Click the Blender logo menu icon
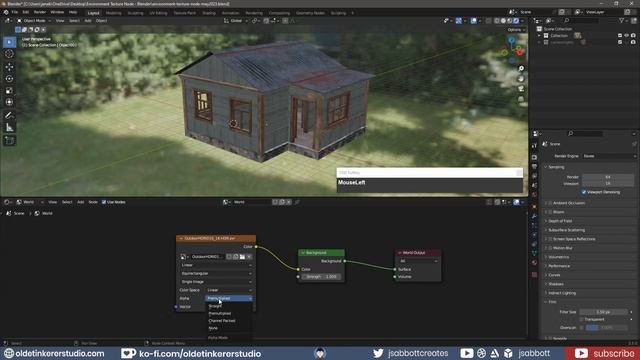640x360 pixels. click(6, 12)
